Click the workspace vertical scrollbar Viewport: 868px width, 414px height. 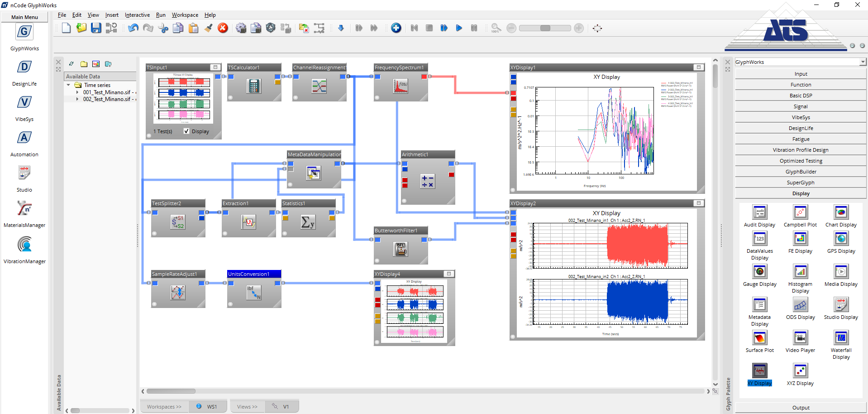click(715, 76)
